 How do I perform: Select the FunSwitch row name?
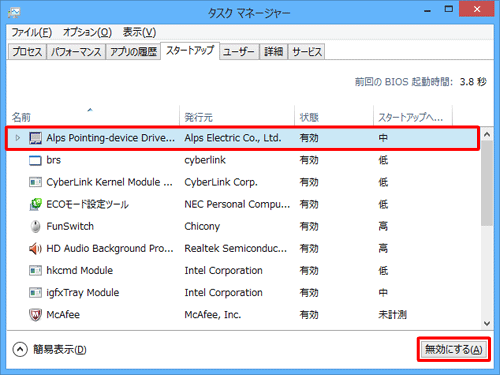pyautogui.click(x=70, y=226)
